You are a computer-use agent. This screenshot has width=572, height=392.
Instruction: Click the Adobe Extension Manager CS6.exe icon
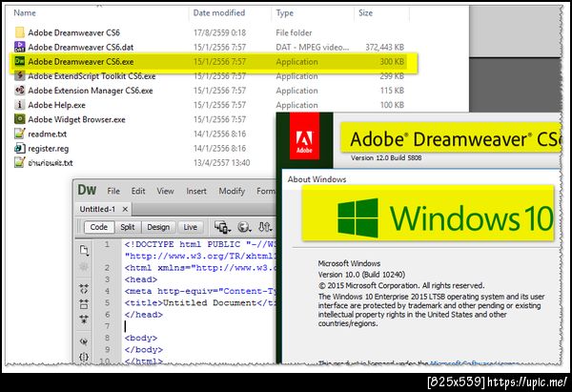point(19,91)
